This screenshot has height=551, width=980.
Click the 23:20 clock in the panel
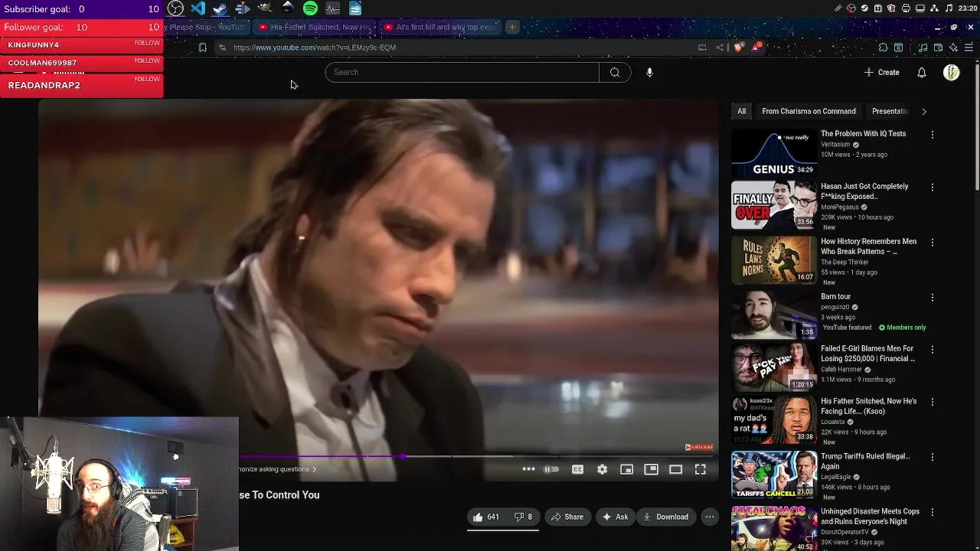pyautogui.click(x=967, y=8)
